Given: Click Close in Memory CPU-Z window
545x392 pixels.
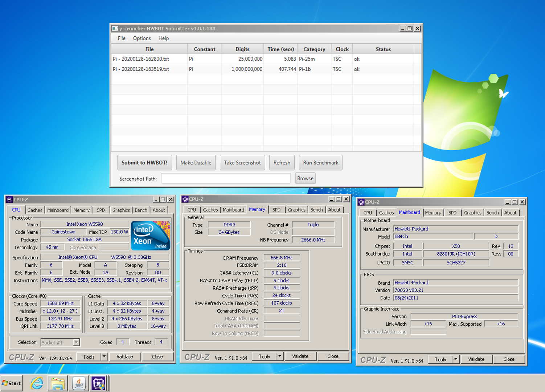Looking at the screenshot, I should click(333, 356).
